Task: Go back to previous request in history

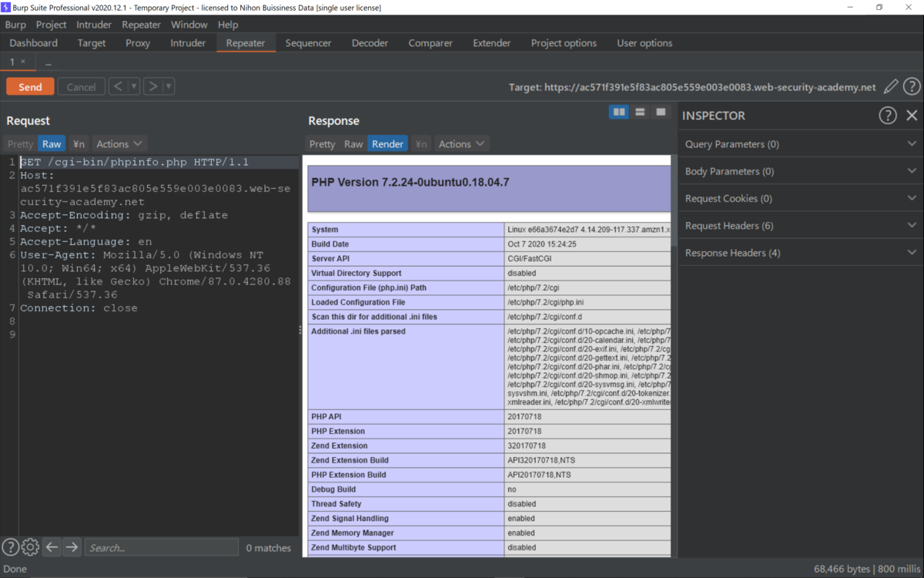Action: click(118, 86)
